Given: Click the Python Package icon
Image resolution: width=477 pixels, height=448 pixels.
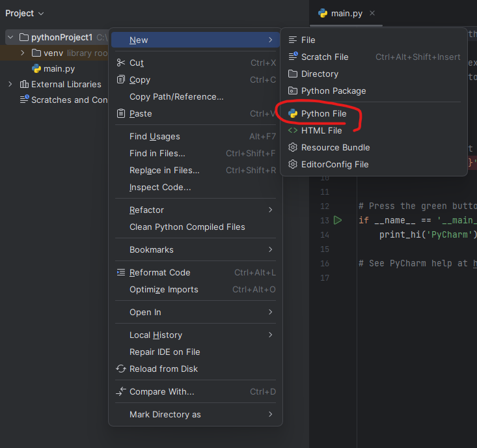Looking at the screenshot, I should pyautogui.click(x=293, y=91).
